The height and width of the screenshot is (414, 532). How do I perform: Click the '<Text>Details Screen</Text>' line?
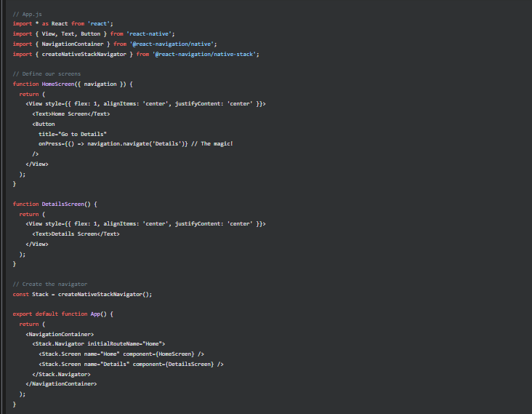click(76, 234)
